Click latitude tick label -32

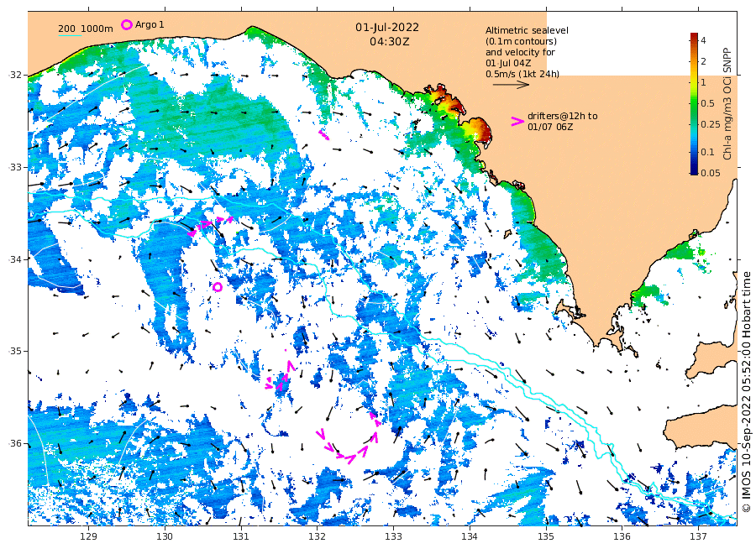[x=14, y=76]
